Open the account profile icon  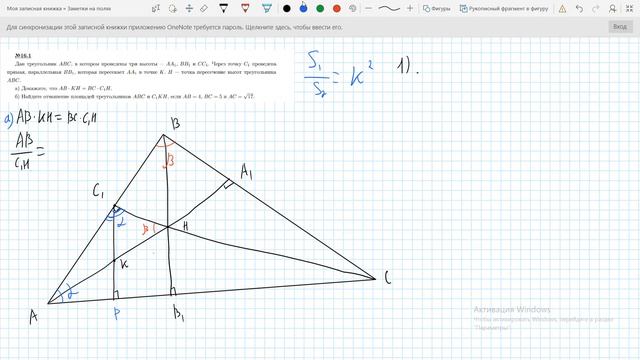(612, 9)
